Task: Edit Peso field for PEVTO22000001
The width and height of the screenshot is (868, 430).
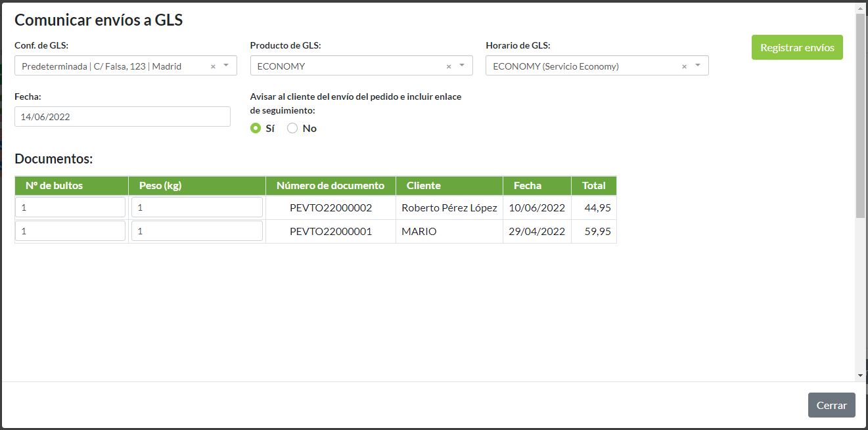Action: pyautogui.click(x=196, y=231)
